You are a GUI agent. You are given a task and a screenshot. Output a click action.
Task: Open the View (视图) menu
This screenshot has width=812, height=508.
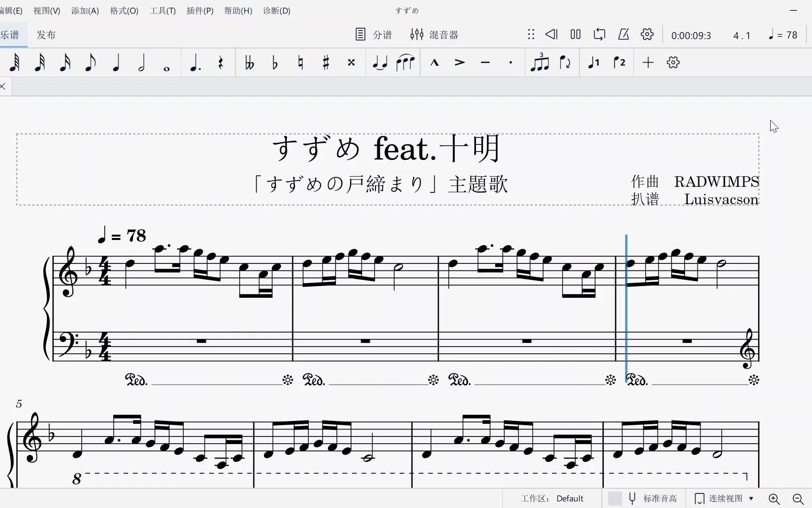pyautogui.click(x=47, y=10)
